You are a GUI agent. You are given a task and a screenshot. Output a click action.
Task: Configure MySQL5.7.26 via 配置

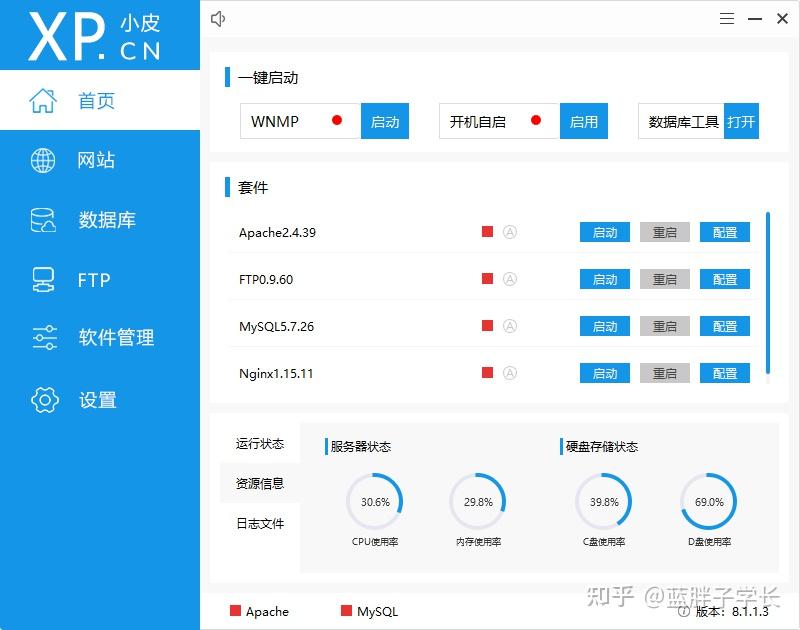[x=725, y=326]
